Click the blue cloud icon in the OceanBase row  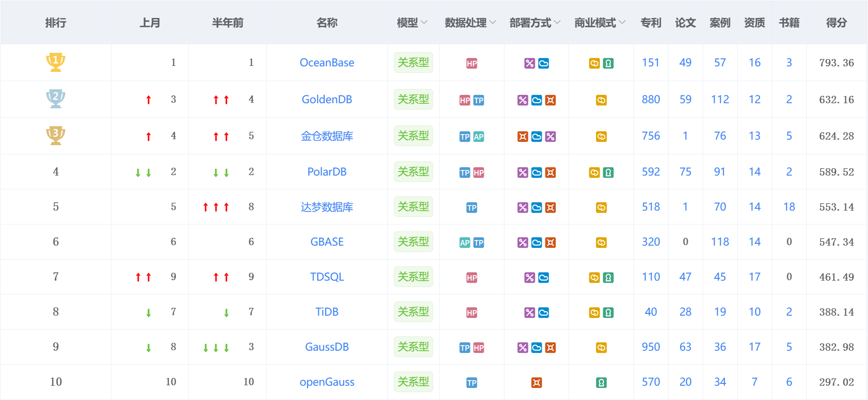point(544,64)
